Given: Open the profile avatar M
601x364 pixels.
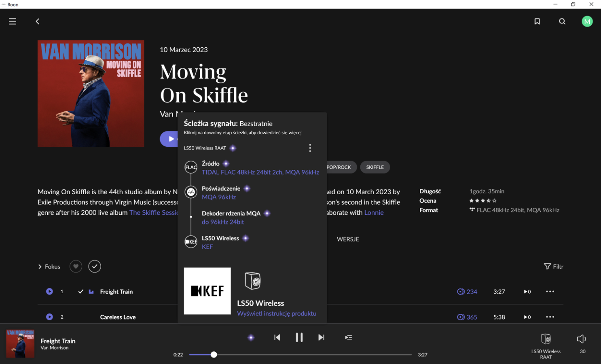Looking at the screenshot, I should point(587,21).
